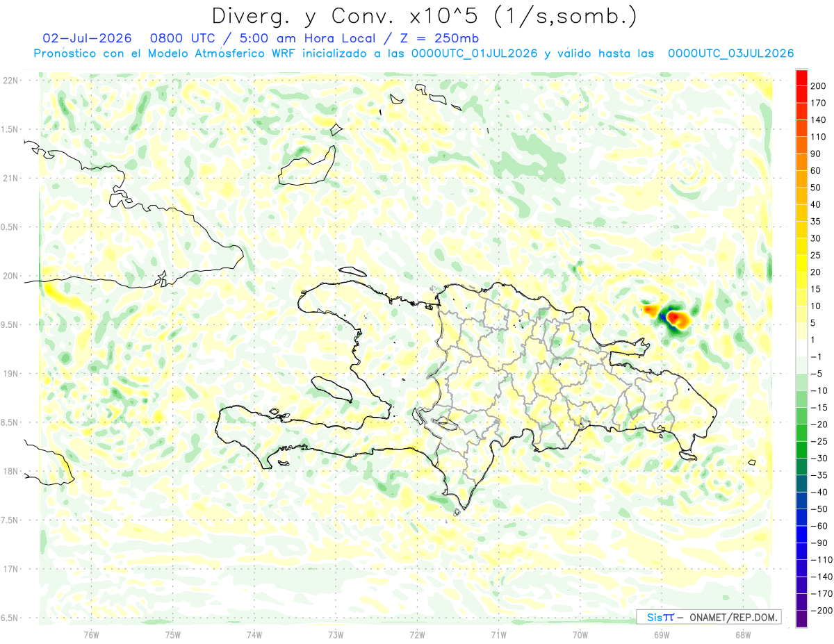Click the '7.5N' latitude tick label
The width and height of the screenshot is (834, 644).
point(10,520)
